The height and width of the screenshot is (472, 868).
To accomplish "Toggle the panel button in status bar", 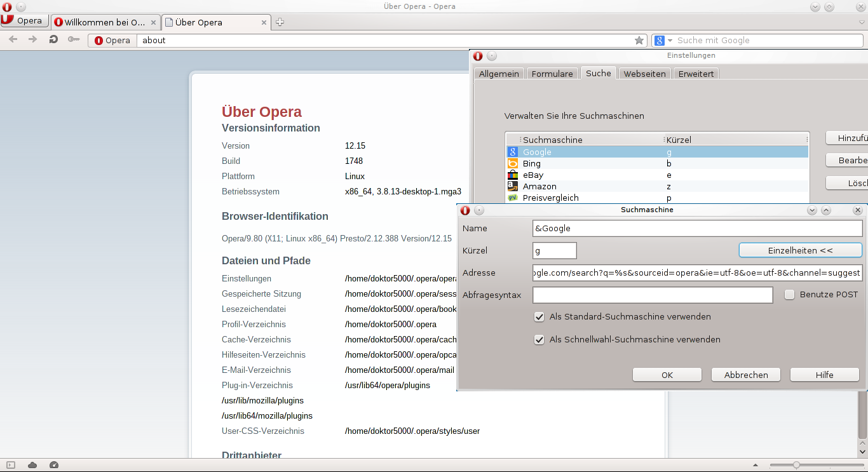I will (10, 465).
